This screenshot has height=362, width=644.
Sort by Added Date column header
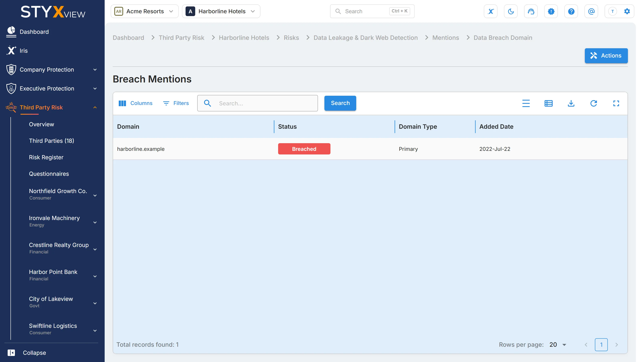[x=496, y=126]
